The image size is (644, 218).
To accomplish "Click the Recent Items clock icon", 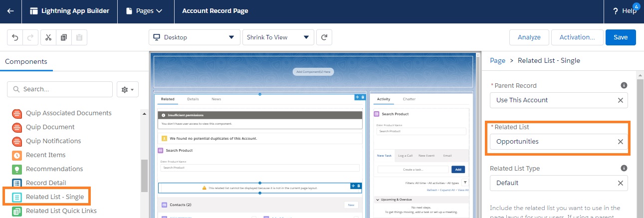I will click(x=17, y=155).
